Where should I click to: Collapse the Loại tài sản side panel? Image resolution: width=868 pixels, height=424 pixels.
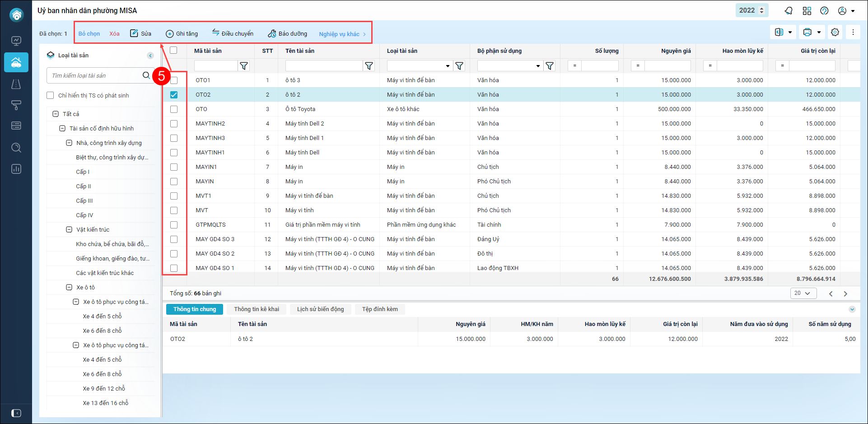pyautogui.click(x=150, y=56)
